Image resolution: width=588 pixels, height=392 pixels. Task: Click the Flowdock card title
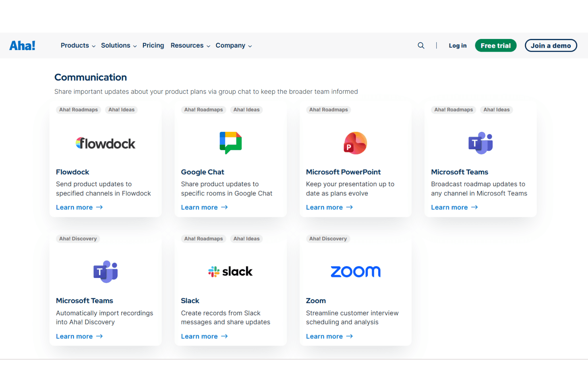pos(73,172)
